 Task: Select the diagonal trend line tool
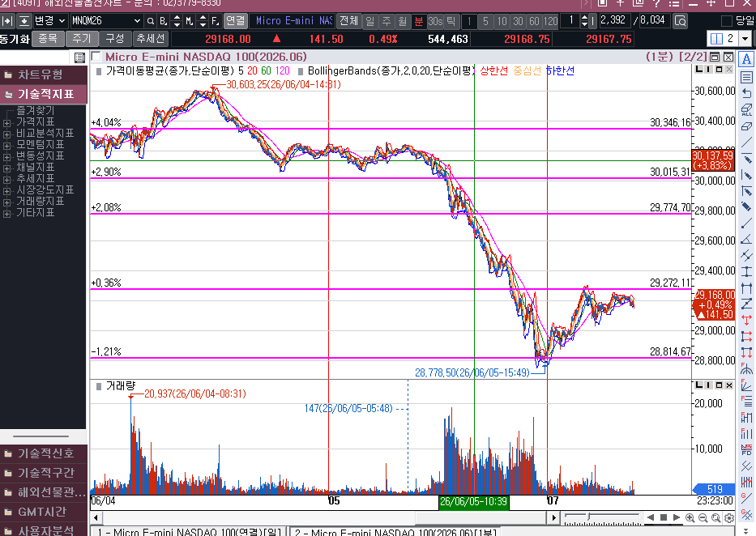pyautogui.click(x=746, y=142)
